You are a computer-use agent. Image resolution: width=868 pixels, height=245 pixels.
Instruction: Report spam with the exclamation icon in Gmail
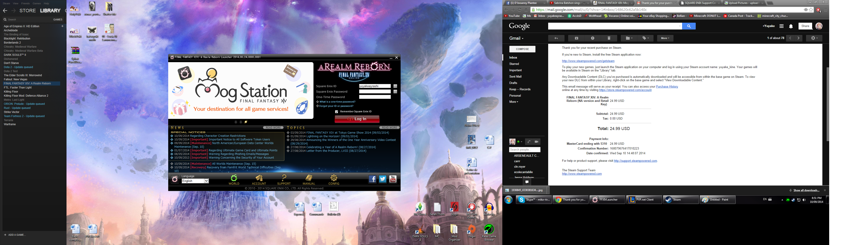point(593,38)
